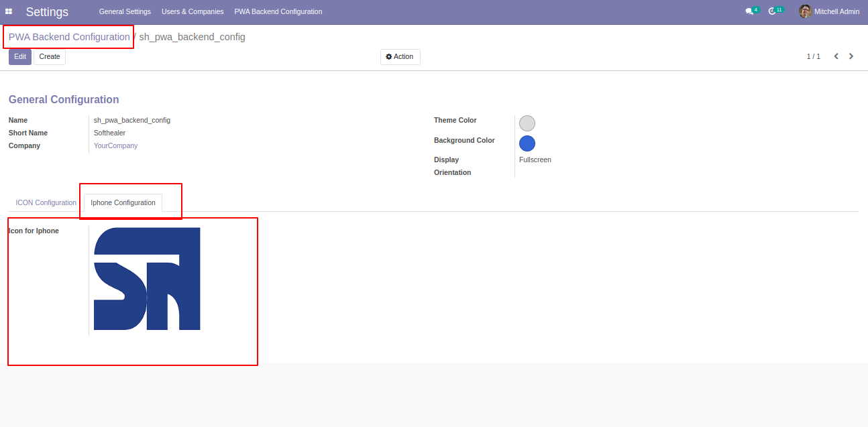Click the Theme Color gray swatch
868x427 pixels.
click(x=527, y=123)
